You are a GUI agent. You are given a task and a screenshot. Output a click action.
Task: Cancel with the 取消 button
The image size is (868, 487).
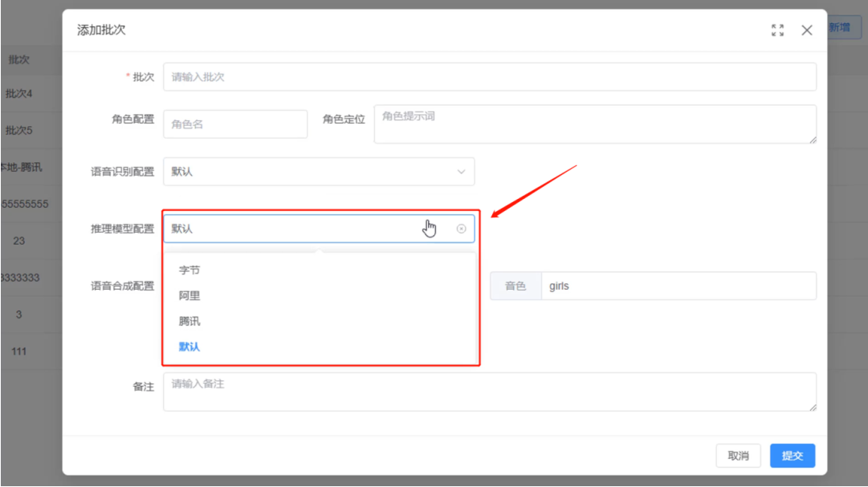(x=738, y=456)
